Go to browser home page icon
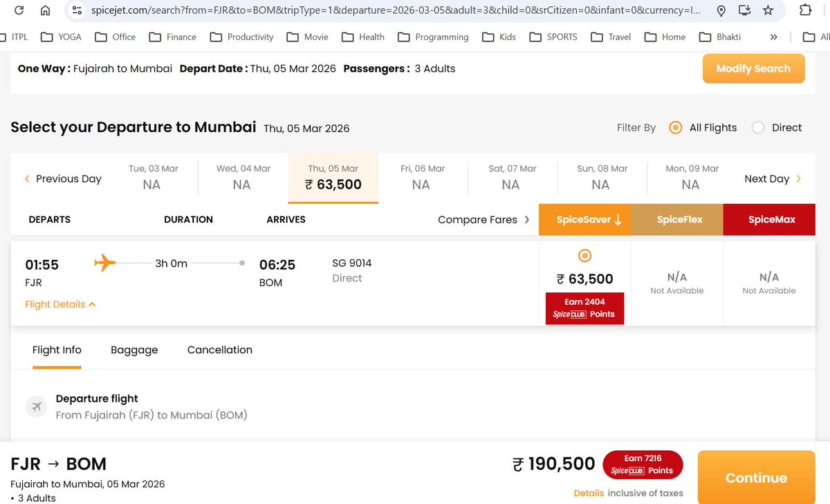Image resolution: width=830 pixels, height=504 pixels. pyautogui.click(x=46, y=10)
